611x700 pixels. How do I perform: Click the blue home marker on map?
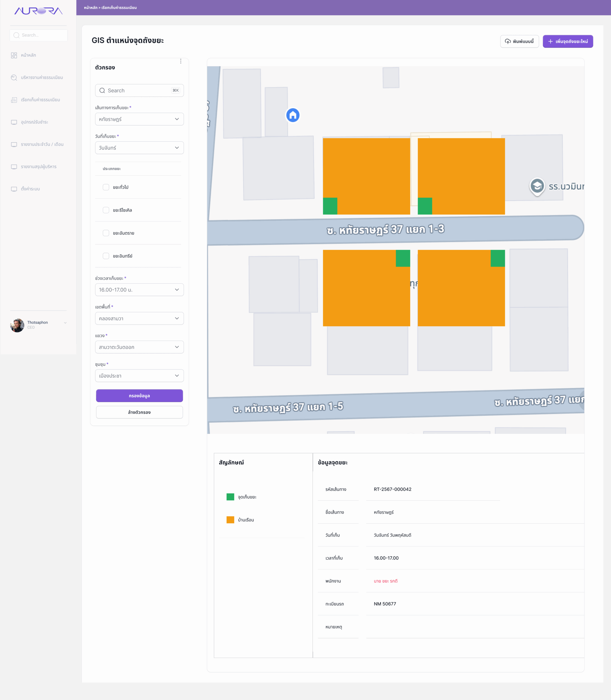[x=293, y=115]
